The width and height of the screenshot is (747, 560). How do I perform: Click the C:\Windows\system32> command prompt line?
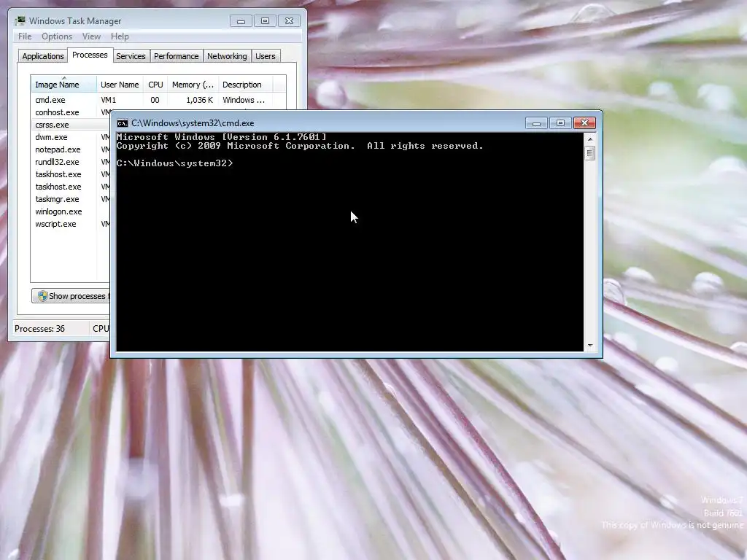point(174,163)
